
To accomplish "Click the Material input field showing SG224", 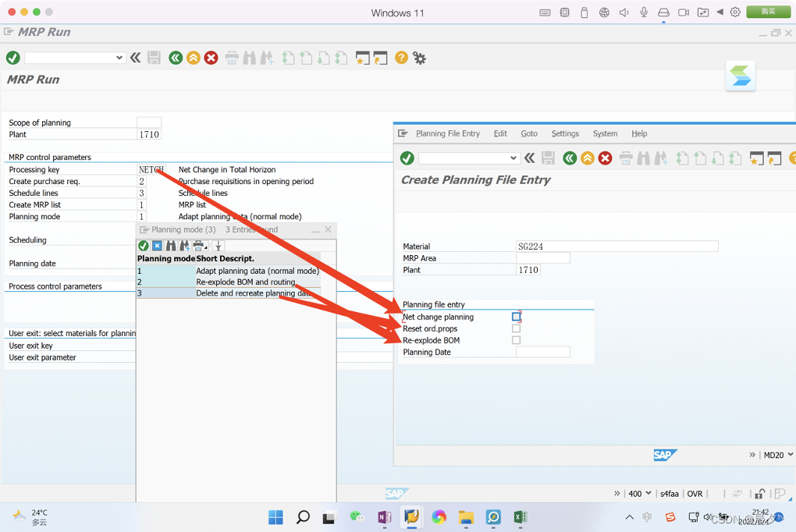I will [x=617, y=246].
